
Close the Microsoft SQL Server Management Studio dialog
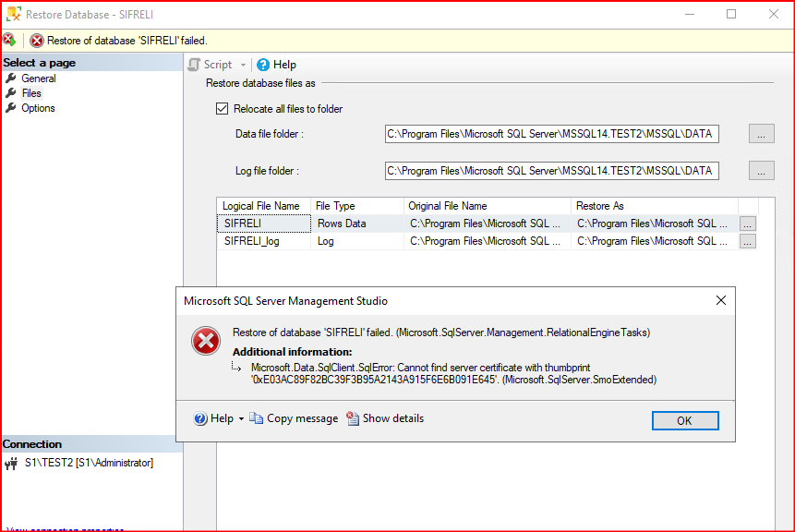[721, 300]
